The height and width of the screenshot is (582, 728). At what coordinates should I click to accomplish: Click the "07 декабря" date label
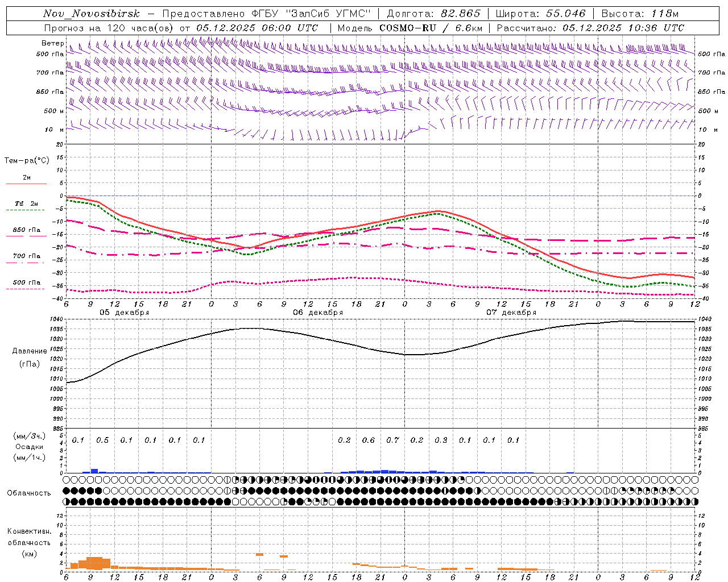[x=511, y=313]
